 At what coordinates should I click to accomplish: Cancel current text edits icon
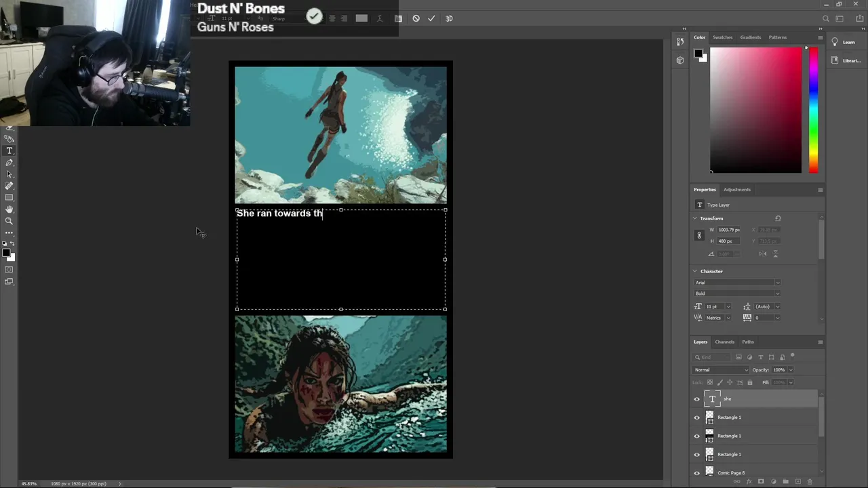416,18
